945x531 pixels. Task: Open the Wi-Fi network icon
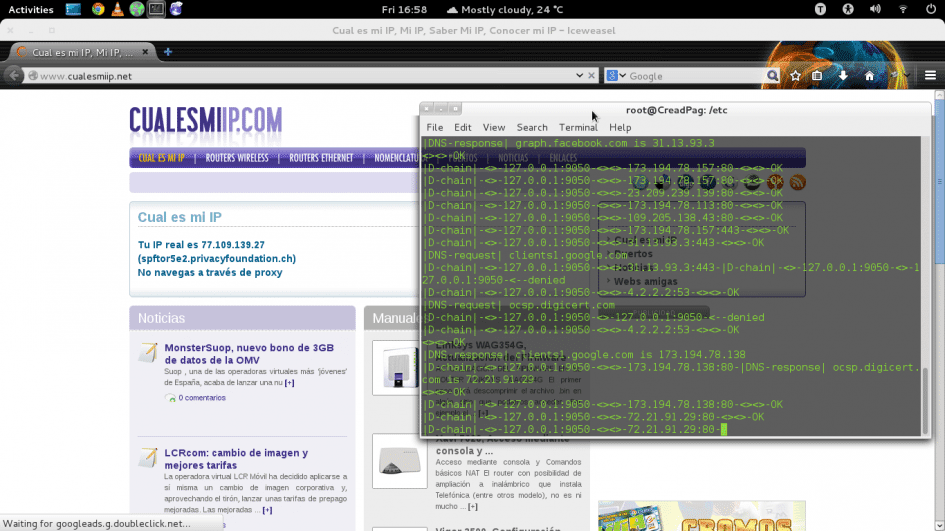[x=903, y=9]
